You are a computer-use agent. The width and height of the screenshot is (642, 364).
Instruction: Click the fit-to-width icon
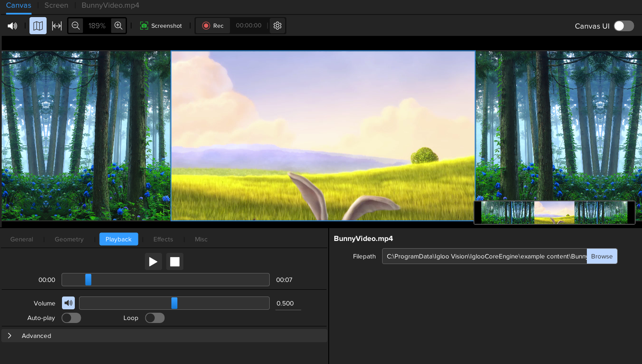tap(57, 26)
